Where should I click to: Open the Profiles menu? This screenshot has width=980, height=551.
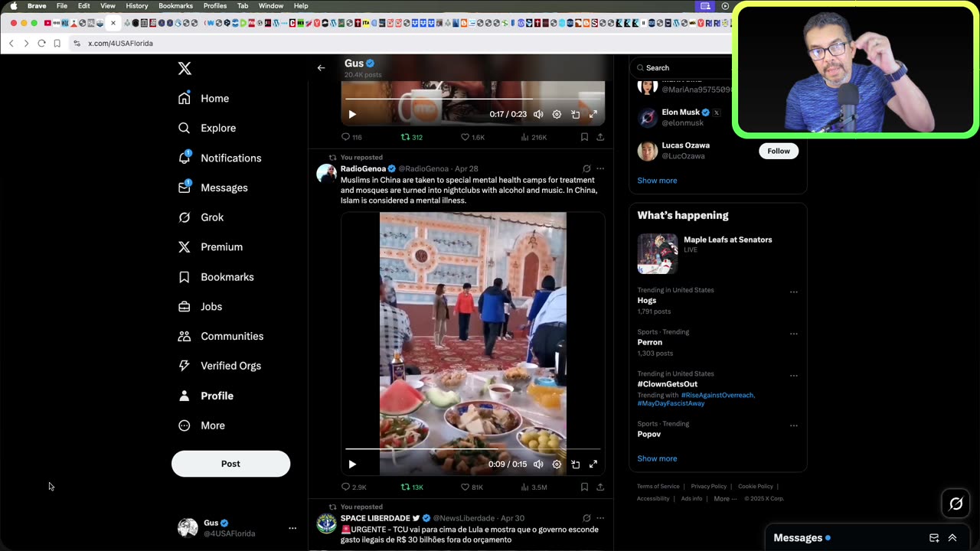(215, 6)
